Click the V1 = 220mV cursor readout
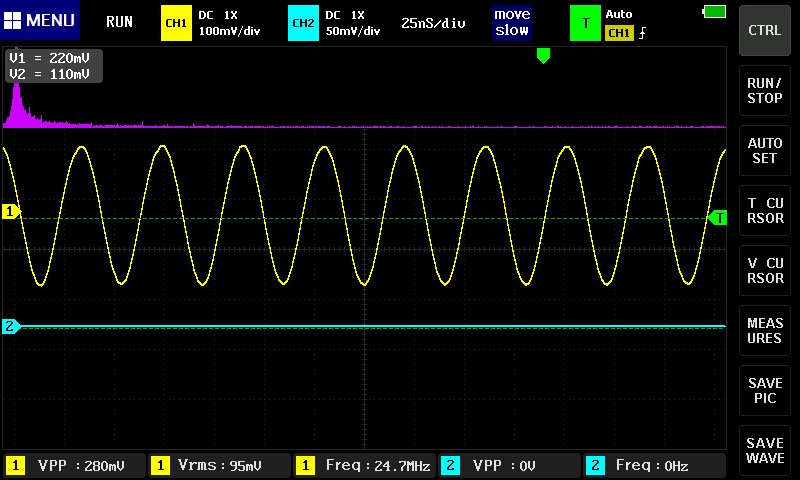Screen dimensions: 800x480 coord(49,58)
